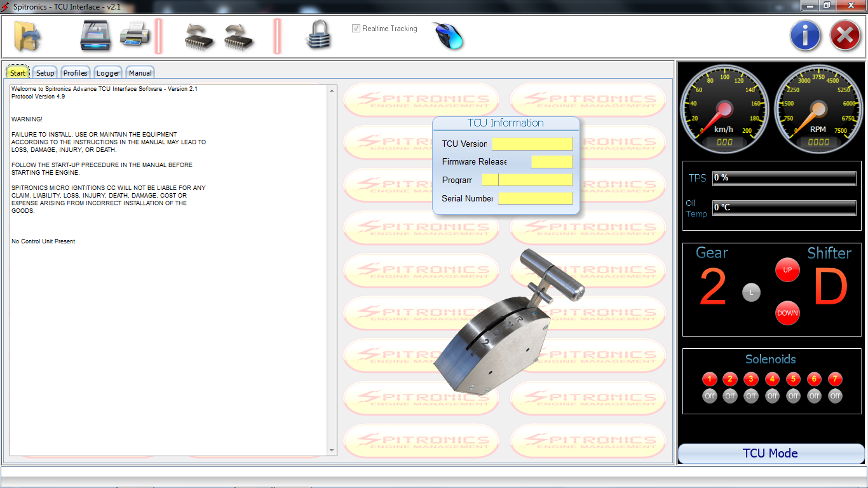Open the Profiles tab
Viewport: 868px width, 488px height.
coord(76,72)
